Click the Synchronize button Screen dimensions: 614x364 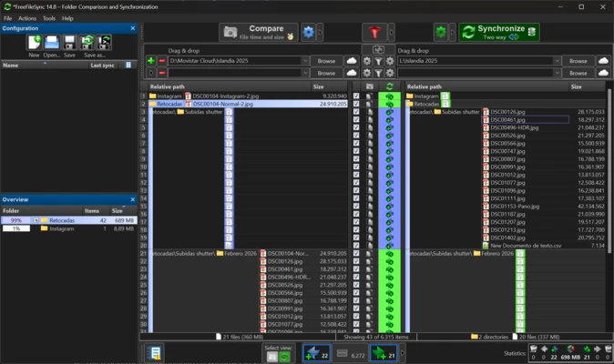[x=499, y=32]
